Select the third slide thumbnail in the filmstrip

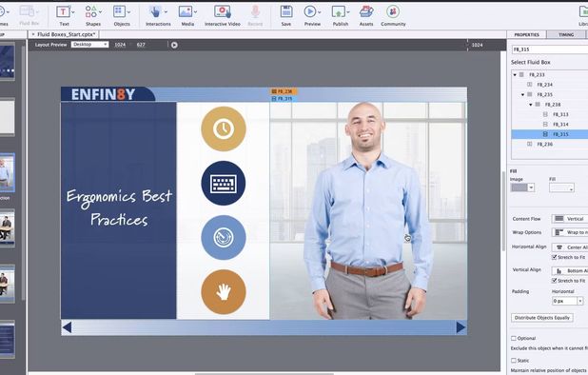pyautogui.click(x=7, y=172)
